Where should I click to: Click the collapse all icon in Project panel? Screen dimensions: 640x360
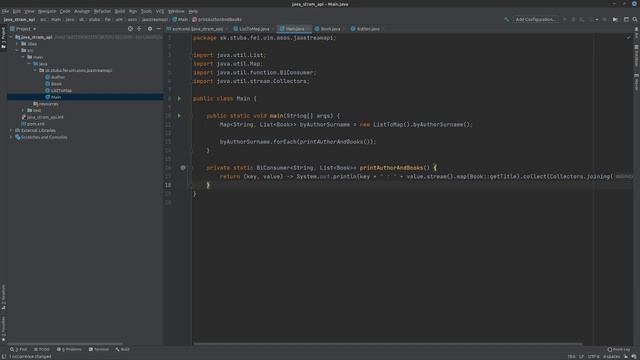[139, 29]
